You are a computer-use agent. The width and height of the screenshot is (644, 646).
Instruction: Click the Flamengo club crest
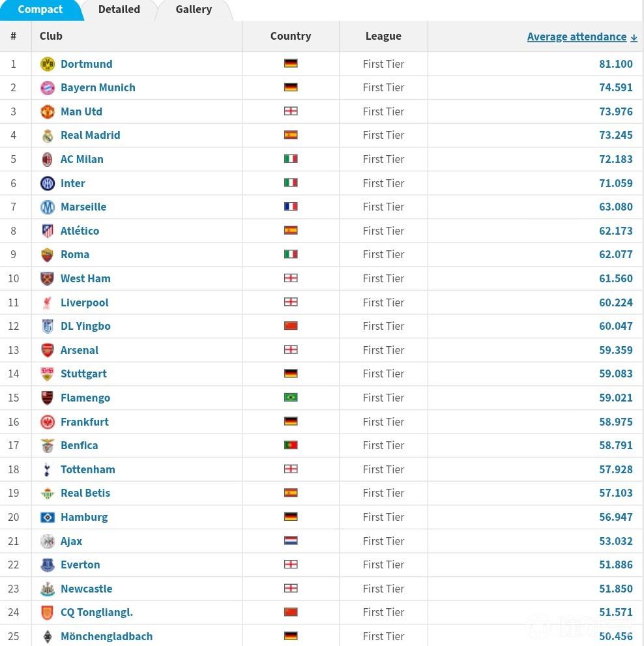pos(48,398)
